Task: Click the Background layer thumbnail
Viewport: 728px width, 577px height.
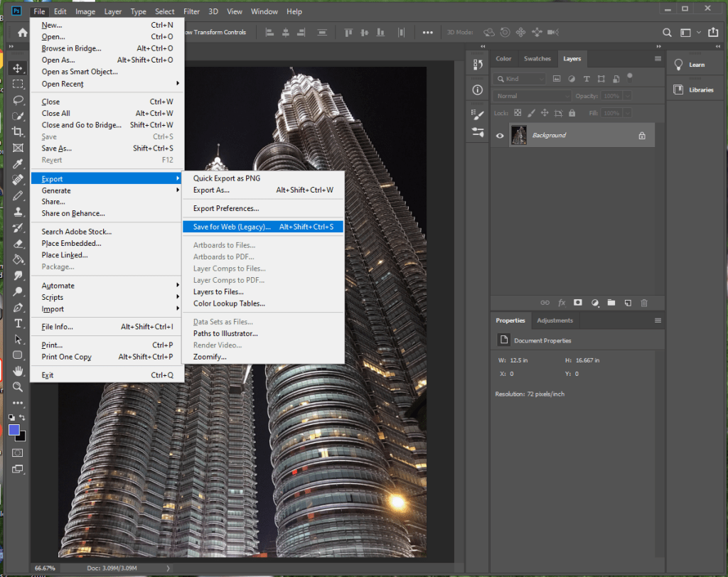Action: [519, 136]
